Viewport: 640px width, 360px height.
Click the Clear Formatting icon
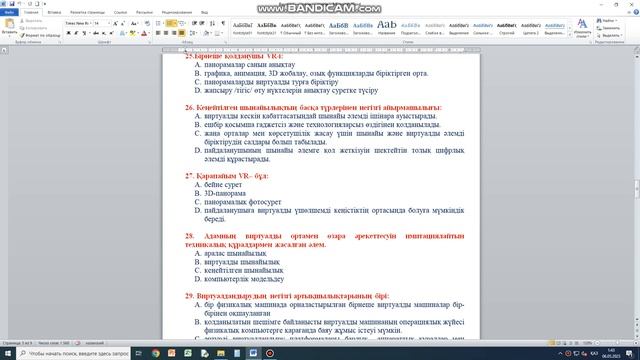pyautogui.click(x=147, y=23)
